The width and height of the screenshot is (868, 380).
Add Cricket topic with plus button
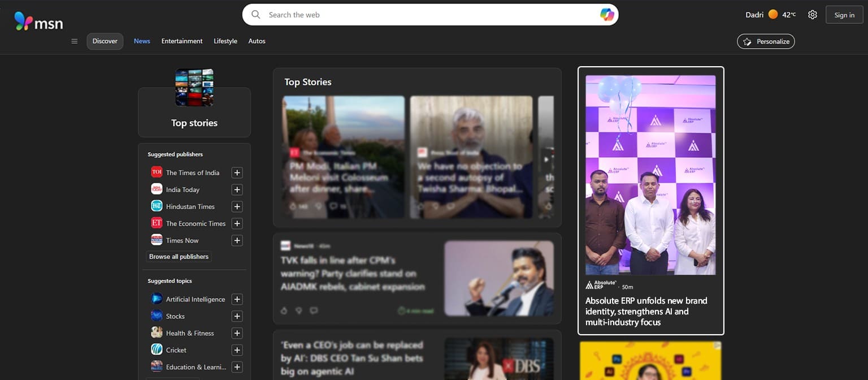pyautogui.click(x=237, y=350)
